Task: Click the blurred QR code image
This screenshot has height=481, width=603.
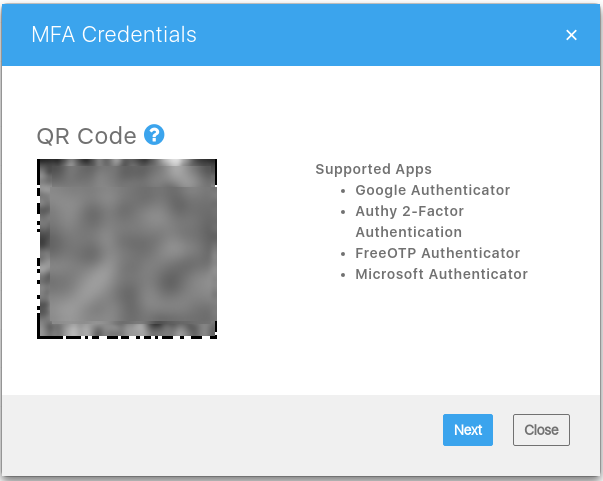Action: coord(127,249)
